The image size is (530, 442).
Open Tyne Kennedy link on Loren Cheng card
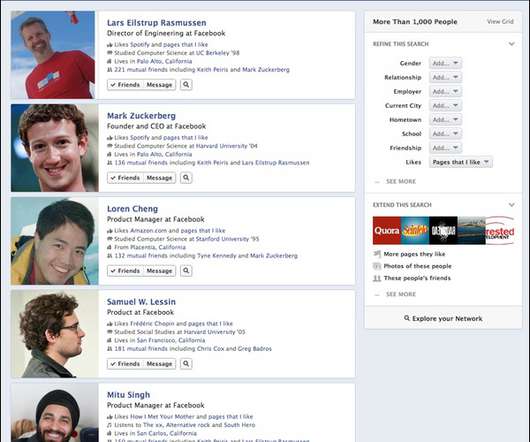217,255
